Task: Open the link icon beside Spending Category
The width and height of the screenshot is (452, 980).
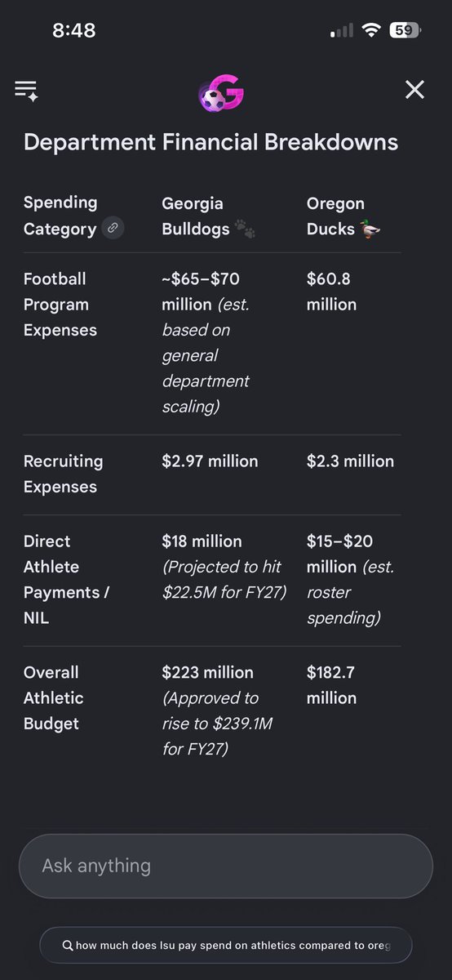Action: (x=113, y=229)
